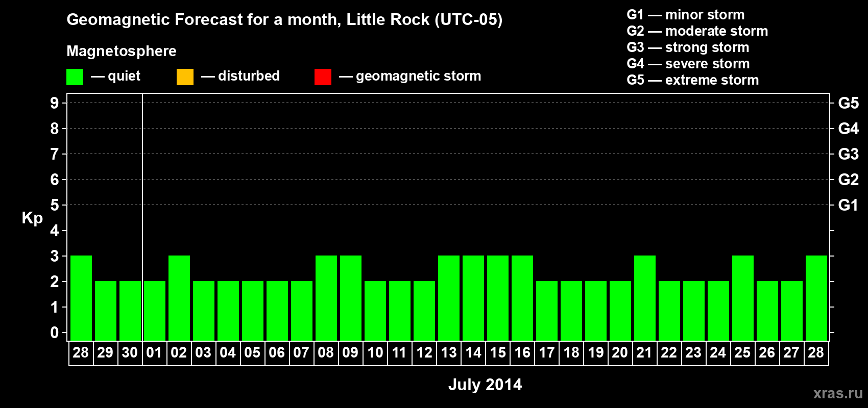
Task: Click the 'G4 — severe storm' legend line
Action: point(688,64)
